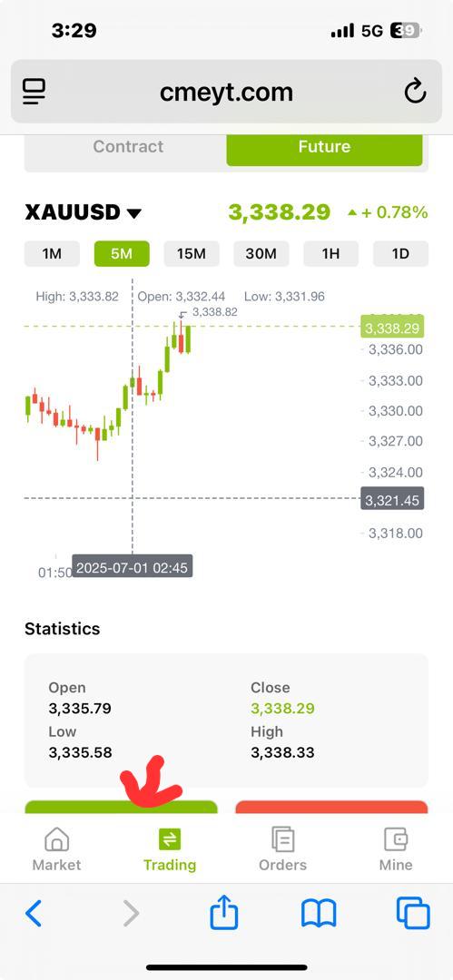Open the Mine wallet icon
Image resolution: width=453 pixels, height=980 pixels.
pyautogui.click(x=396, y=838)
